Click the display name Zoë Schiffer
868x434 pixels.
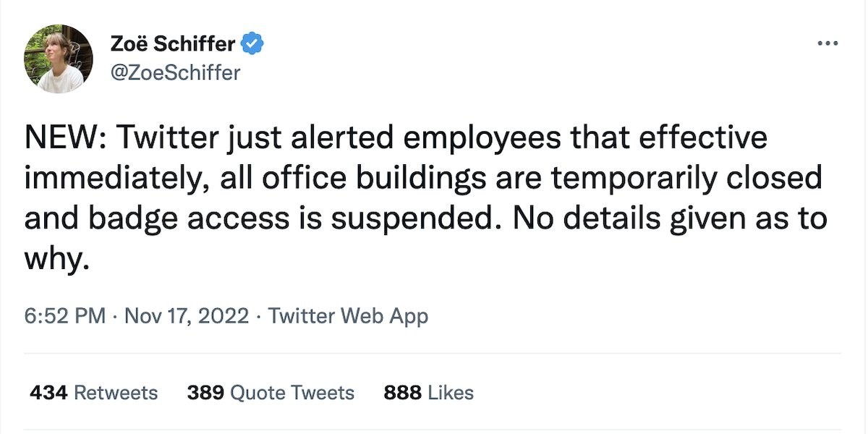coord(173,44)
